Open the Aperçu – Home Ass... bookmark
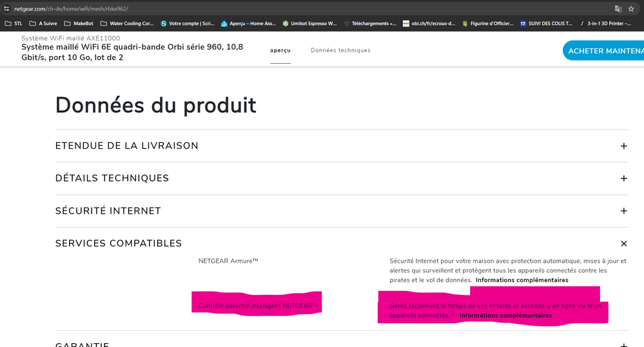This screenshot has height=347, width=644. [x=248, y=23]
